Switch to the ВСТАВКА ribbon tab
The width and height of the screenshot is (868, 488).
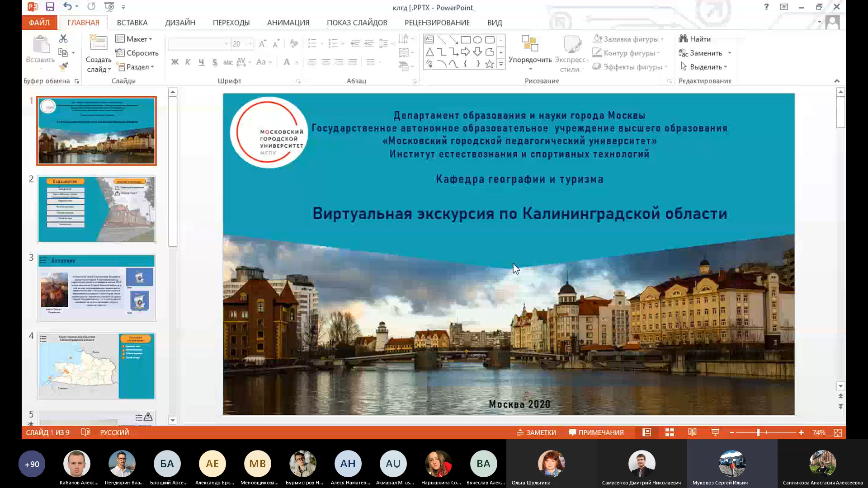pos(132,22)
